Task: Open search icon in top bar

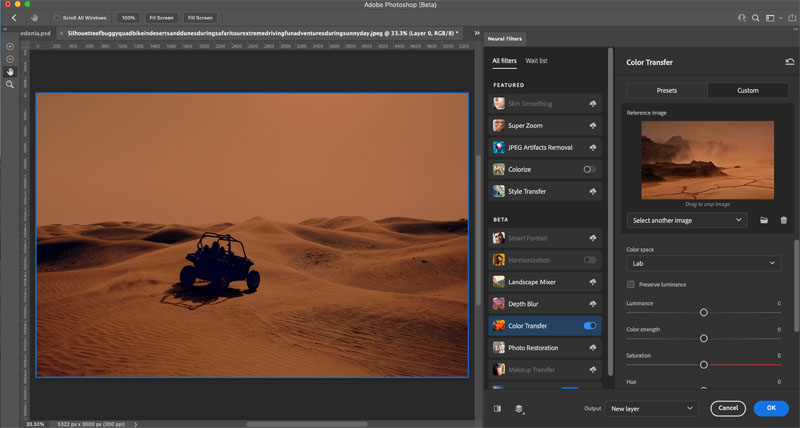Action: (756, 18)
